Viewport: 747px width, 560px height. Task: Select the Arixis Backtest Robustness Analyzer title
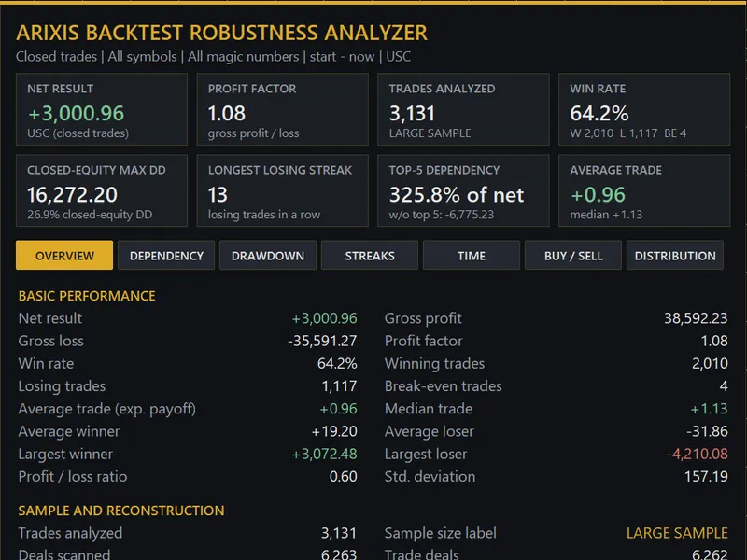coord(221,33)
